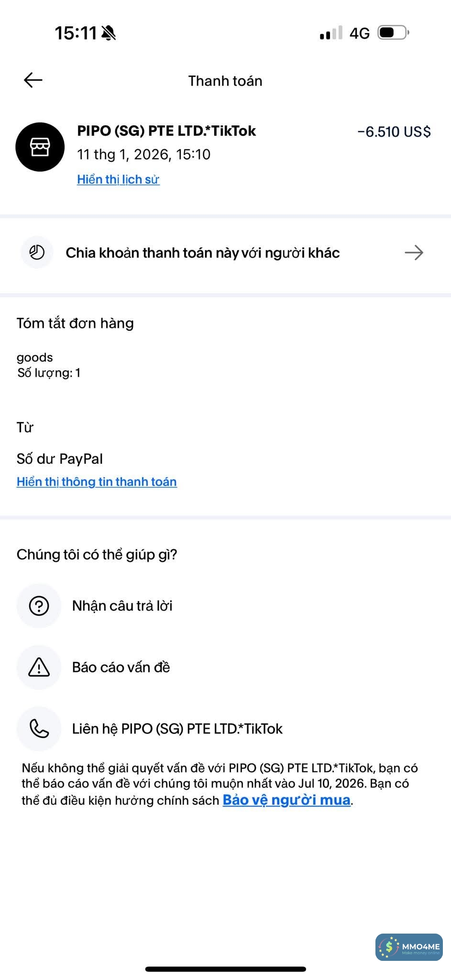The height and width of the screenshot is (980, 451).
Task: Select 'Báo cáo vấn đề' option
Action: pos(121,667)
